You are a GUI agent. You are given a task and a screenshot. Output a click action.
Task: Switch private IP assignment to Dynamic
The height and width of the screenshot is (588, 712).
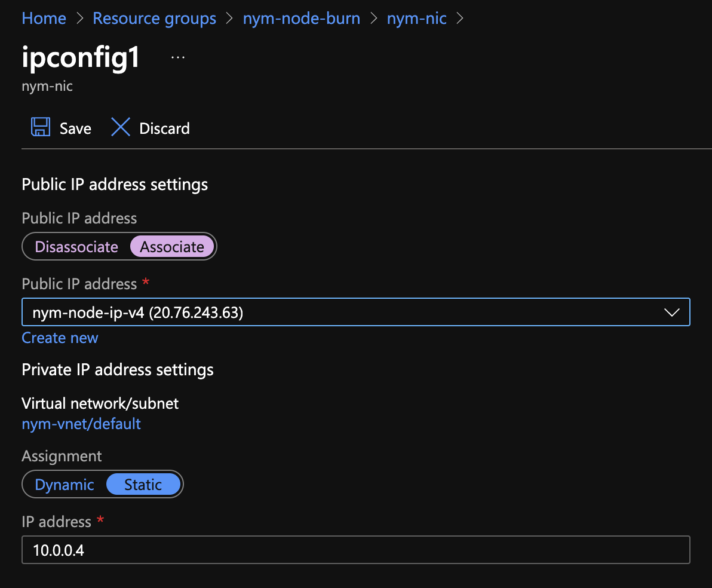(66, 484)
